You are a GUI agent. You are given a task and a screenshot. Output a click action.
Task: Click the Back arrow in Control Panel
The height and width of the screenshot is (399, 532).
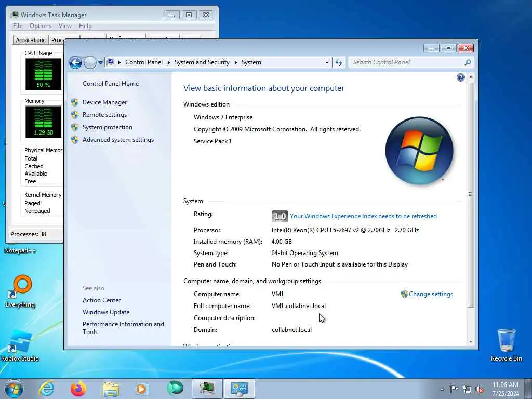tap(75, 62)
